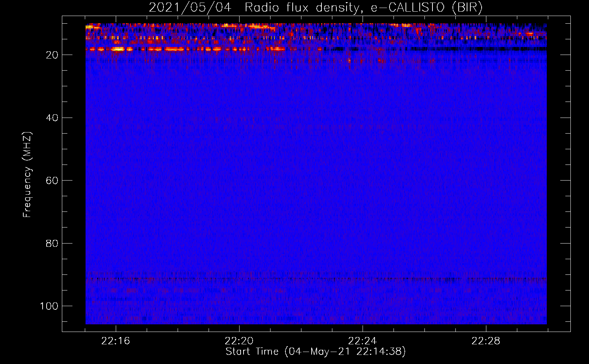The height and width of the screenshot is (364, 589).
Task: Click the 40 MHz frequency tick label
Action: [52, 118]
